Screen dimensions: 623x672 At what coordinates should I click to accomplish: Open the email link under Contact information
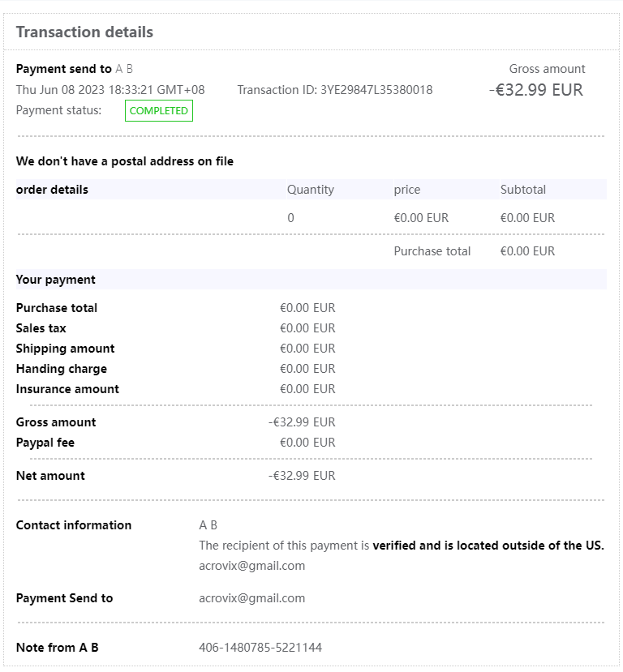click(x=251, y=566)
